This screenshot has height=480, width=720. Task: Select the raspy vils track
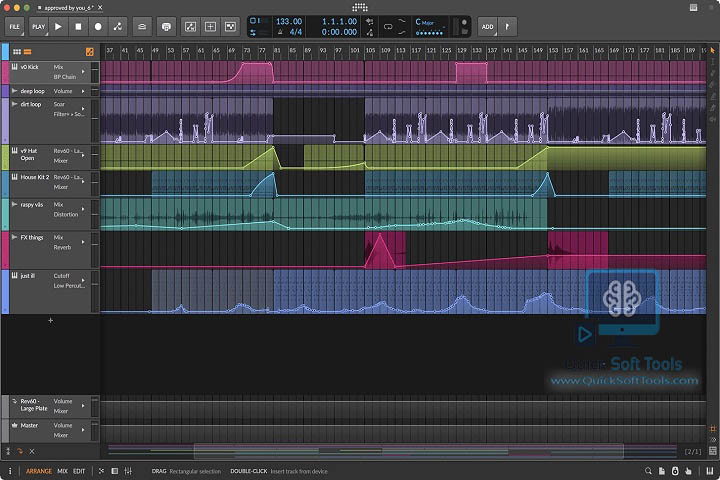(x=32, y=204)
